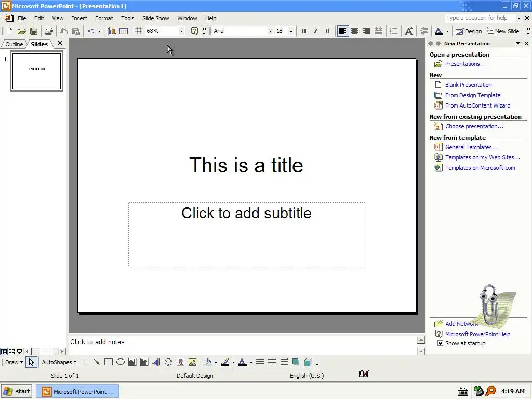
Task: Click the Paste clipboard icon
Action: click(x=76, y=31)
